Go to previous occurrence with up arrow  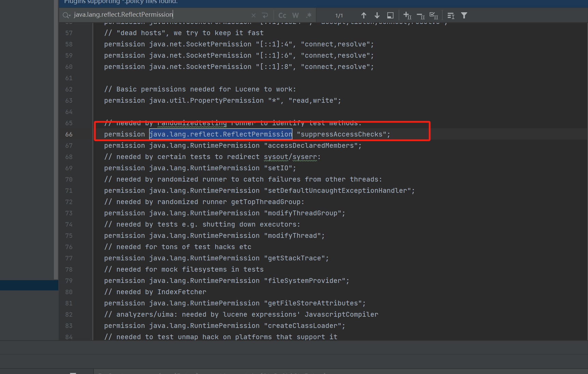tap(364, 15)
